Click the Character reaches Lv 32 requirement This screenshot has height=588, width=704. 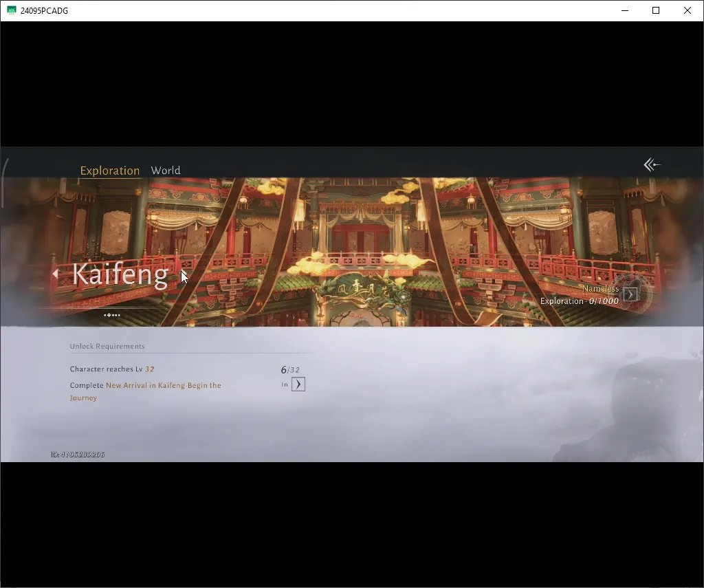coord(112,369)
